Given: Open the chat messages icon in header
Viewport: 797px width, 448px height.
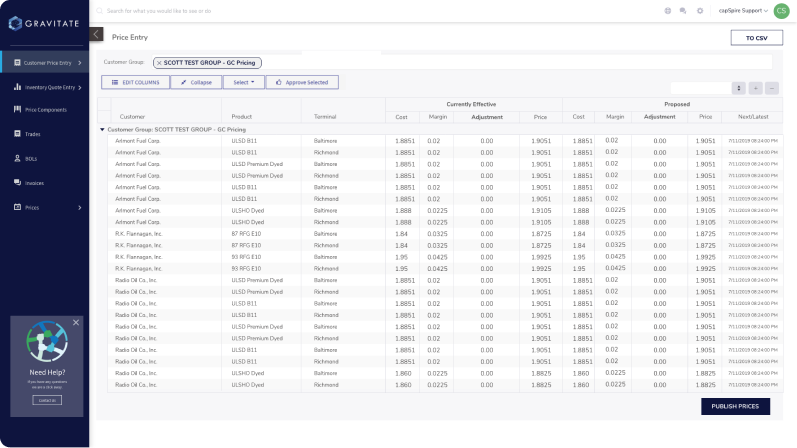Looking at the screenshot, I should 683,10.
